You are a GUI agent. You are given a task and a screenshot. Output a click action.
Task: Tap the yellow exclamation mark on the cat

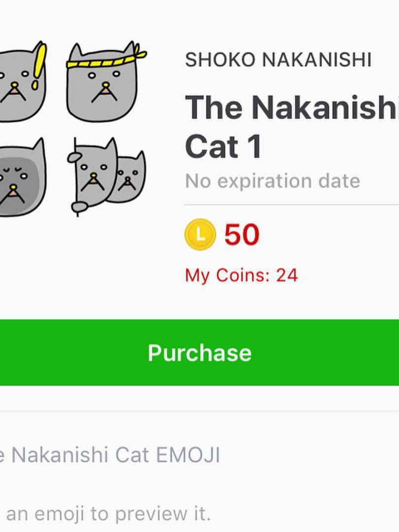pyautogui.click(x=39, y=64)
